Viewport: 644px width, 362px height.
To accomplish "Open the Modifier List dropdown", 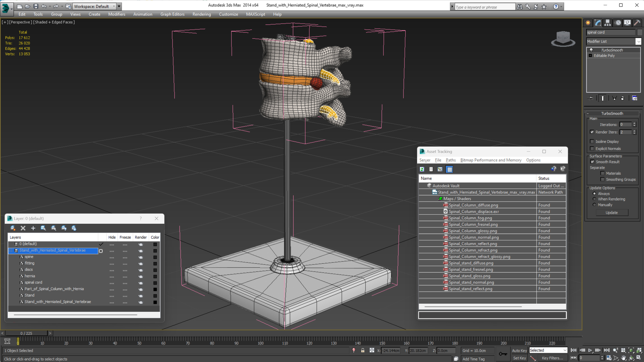I will click(x=639, y=42).
